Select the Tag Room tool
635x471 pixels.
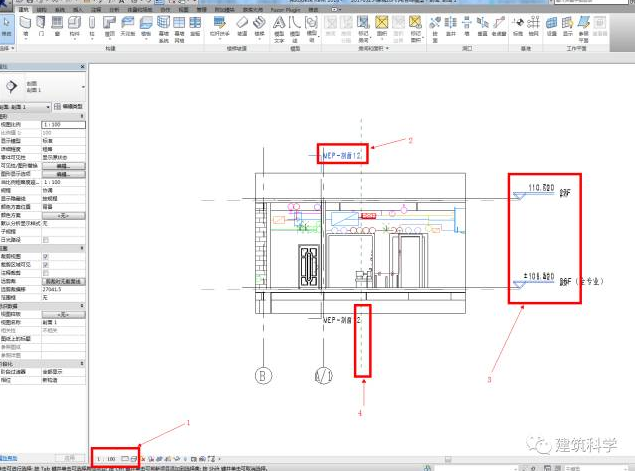tap(363, 29)
